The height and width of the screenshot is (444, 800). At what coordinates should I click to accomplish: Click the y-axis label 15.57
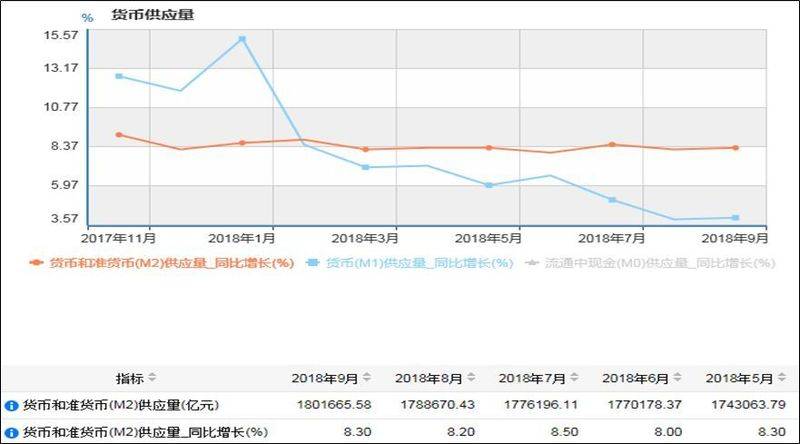pos(61,35)
